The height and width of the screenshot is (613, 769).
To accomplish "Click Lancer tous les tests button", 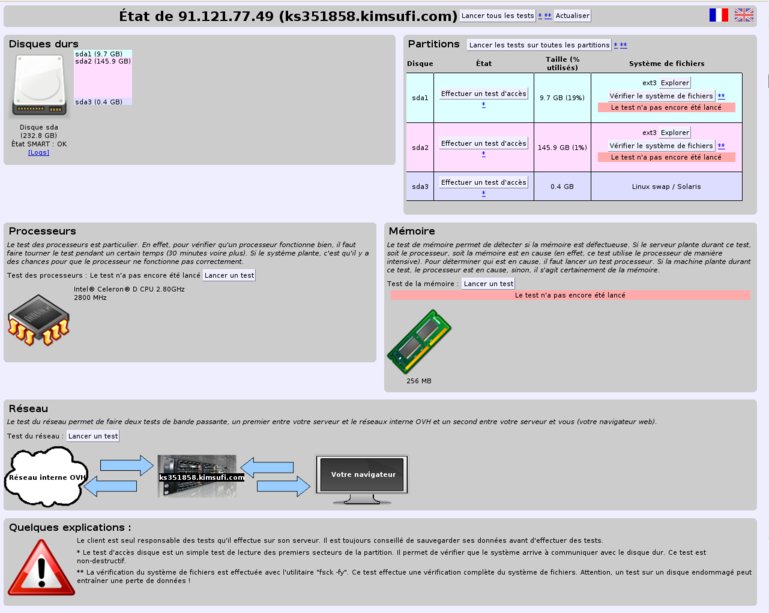I will pyautogui.click(x=497, y=16).
